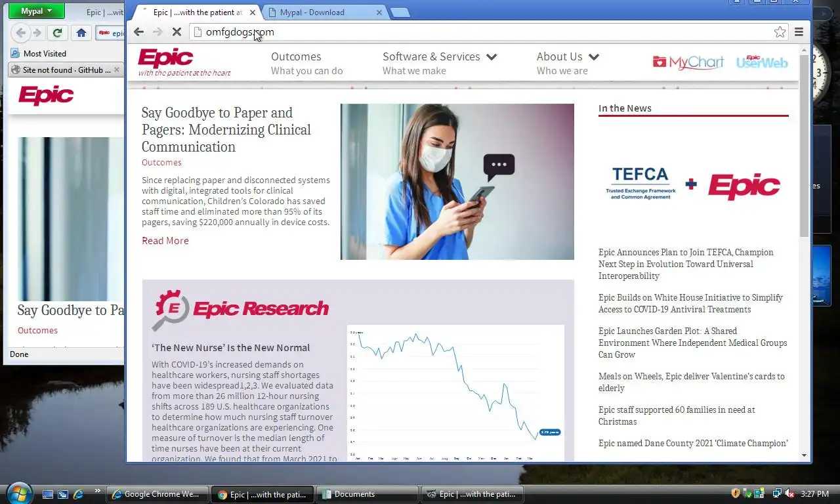Open 'Epic Launches Garden Plot' news link
The height and width of the screenshot is (504, 840).
(x=692, y=343)
